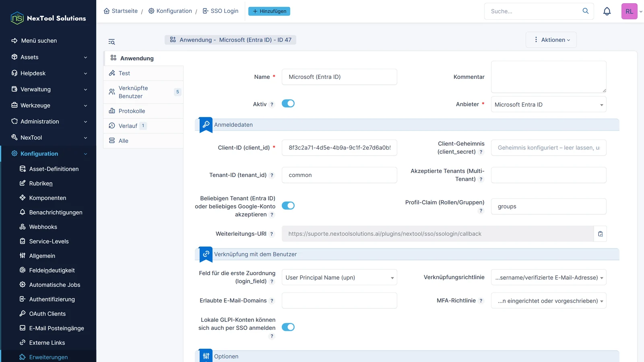
Task: Show help for Weiterleitungs-URI field
Action: coord(272,234)
